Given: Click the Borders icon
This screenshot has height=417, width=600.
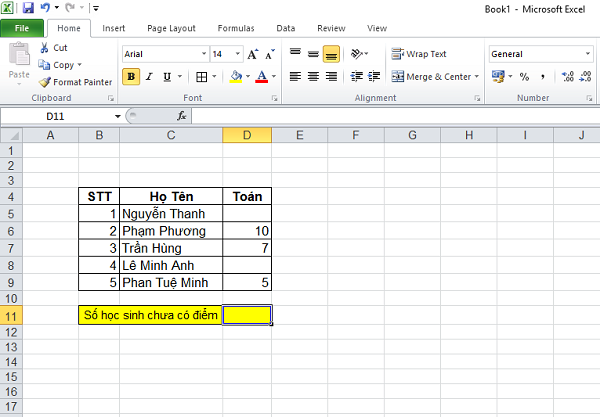Looking at the screenshot, I should pos(201,77).
